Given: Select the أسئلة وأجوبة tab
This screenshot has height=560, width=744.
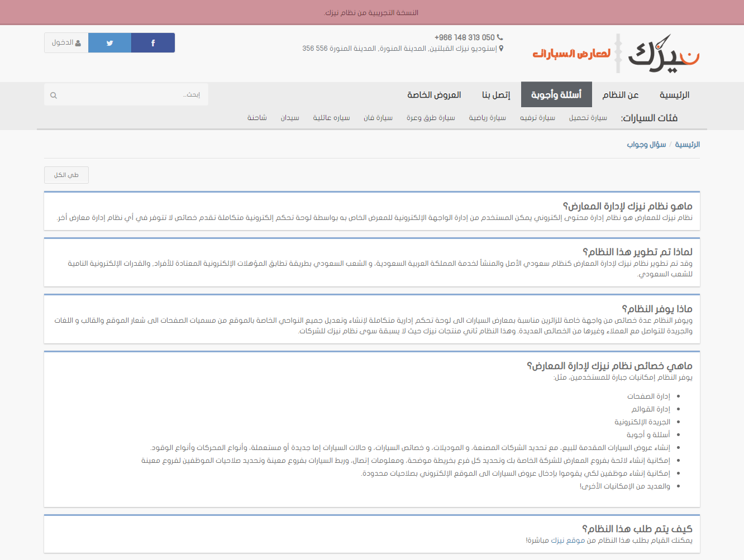Looking at the screenshot, I should [x=556, y=95].
